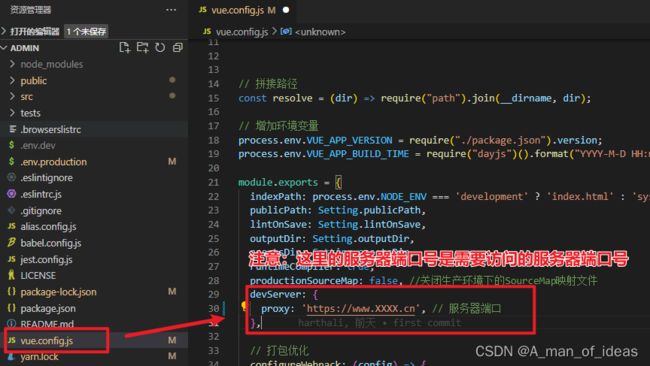Click the module.exports text on line 21
The height and width of the screenshot is (366, 650).
coord(278,182)
